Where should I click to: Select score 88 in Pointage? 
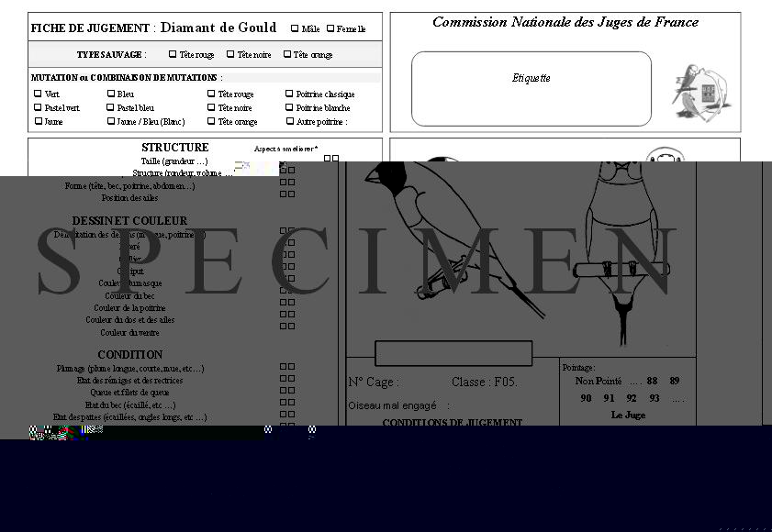[x=652, y=381]
